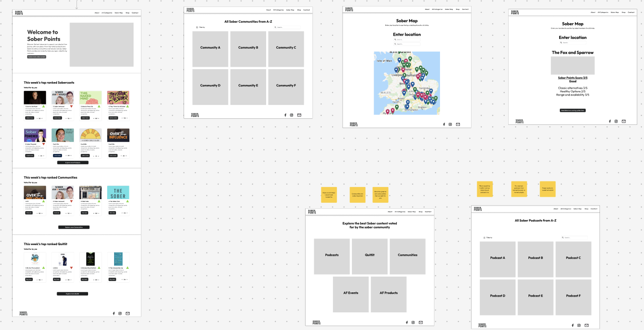Open Podcasts category tile in Explore content frame
The height and width of the screenshot is (330, 644).
(332, 256)
